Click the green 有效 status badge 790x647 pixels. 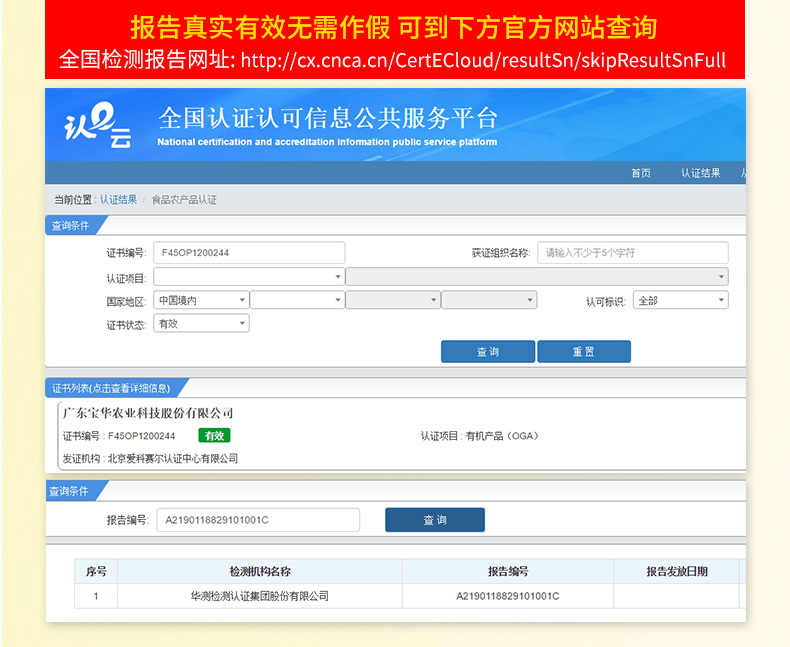tap(214, 435)
